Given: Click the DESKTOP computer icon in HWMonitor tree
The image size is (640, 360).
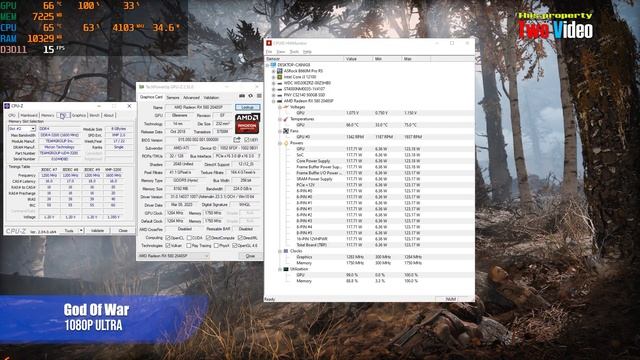Looking at the screenshot, I should click(273, 65).
